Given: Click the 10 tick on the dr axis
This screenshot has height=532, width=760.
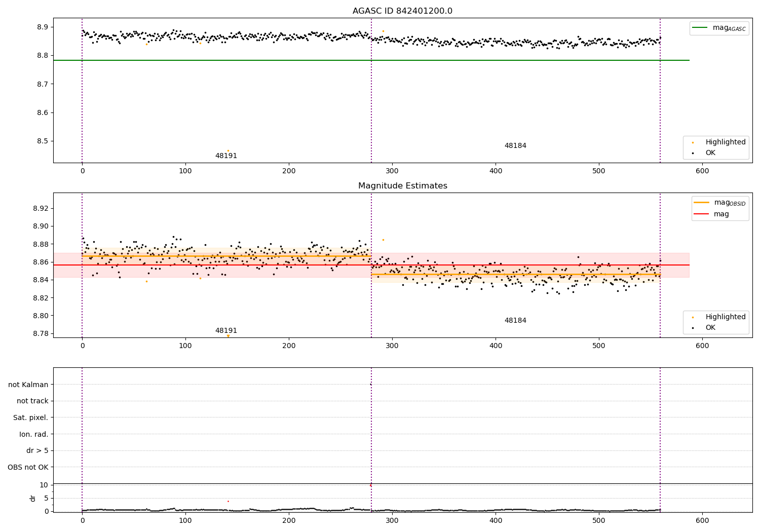Looking at the screenshot, I should [44, 485].
